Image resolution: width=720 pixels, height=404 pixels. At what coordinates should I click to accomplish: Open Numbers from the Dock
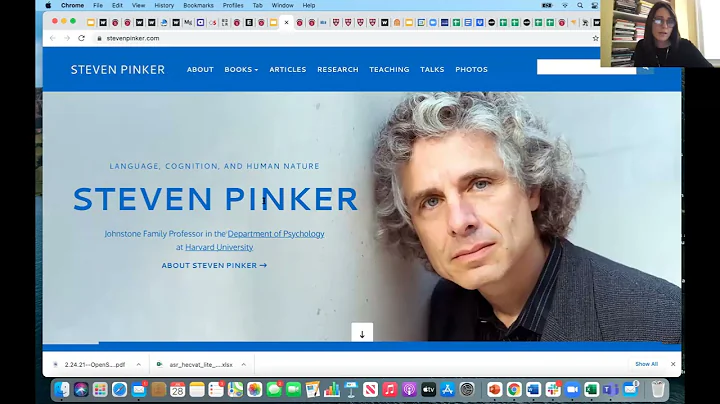[332, 389]
